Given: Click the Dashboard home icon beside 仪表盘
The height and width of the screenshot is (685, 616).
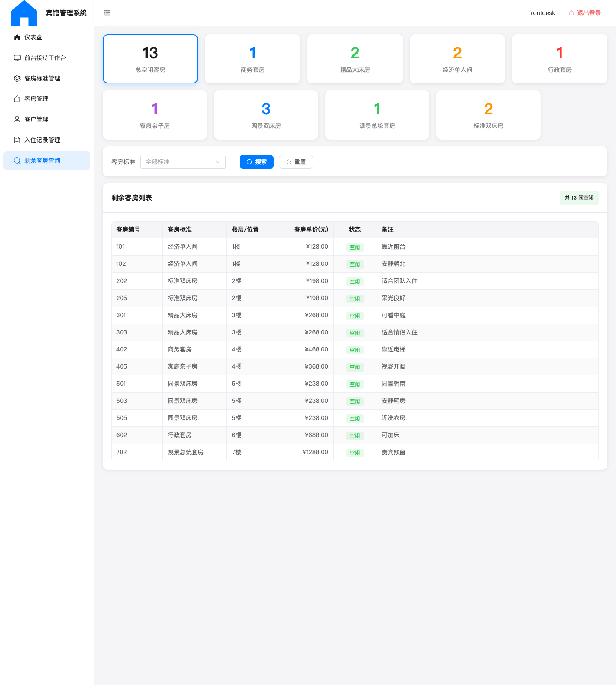Looking at the screenshot, I should (x=17, y=37).
